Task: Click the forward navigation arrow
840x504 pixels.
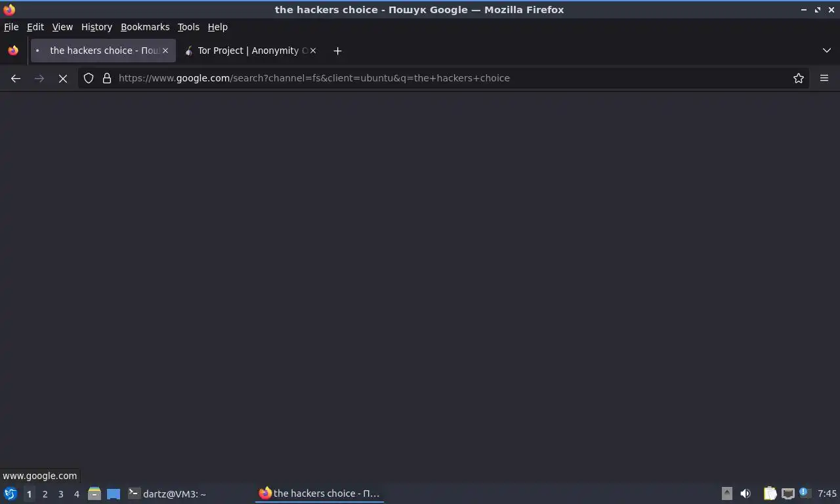Action: tap(39, 78)
